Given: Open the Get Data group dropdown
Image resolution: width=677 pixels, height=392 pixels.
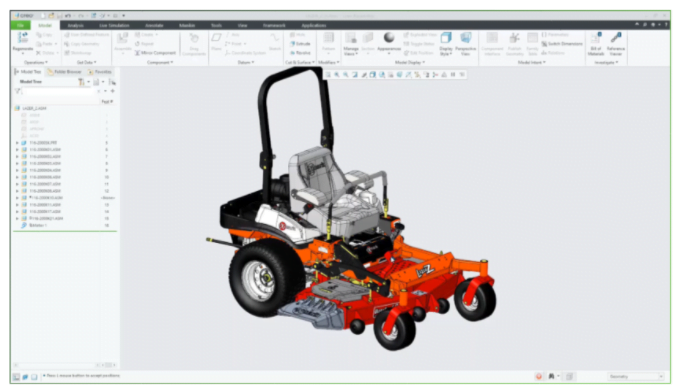Looking at the screenshot, I should (x=86, y=63).
